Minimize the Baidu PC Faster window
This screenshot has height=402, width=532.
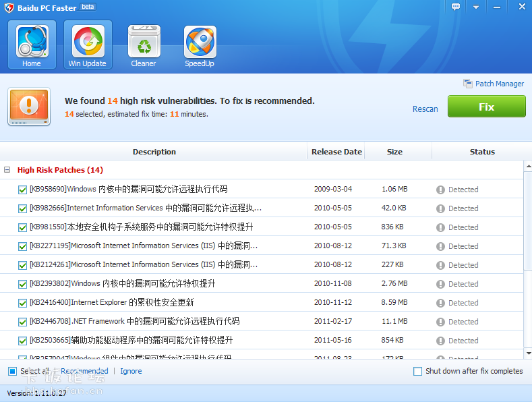pyautogui.click(x=497, y=7)
